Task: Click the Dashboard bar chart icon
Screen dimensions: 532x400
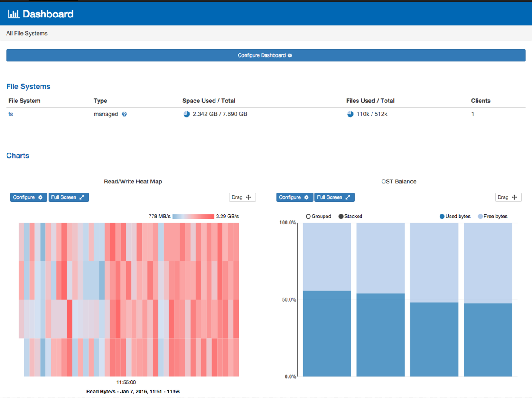Action: [14, 14]
